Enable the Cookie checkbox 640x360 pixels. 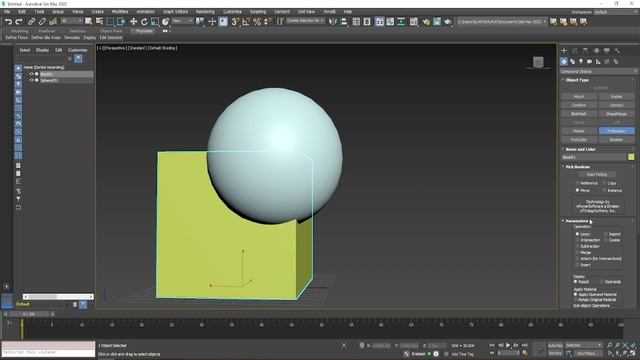coord(606,240)
